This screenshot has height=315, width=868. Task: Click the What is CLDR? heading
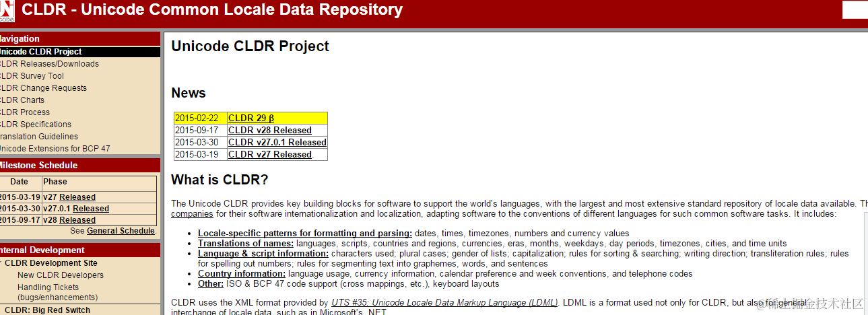point(220,180)
